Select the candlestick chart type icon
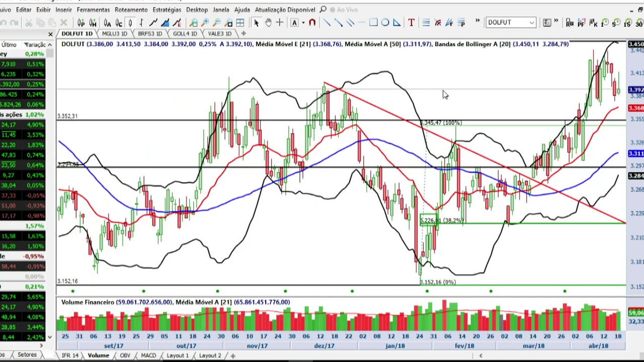The height and width of the screenshot is (362, 644). click(130, 23)
